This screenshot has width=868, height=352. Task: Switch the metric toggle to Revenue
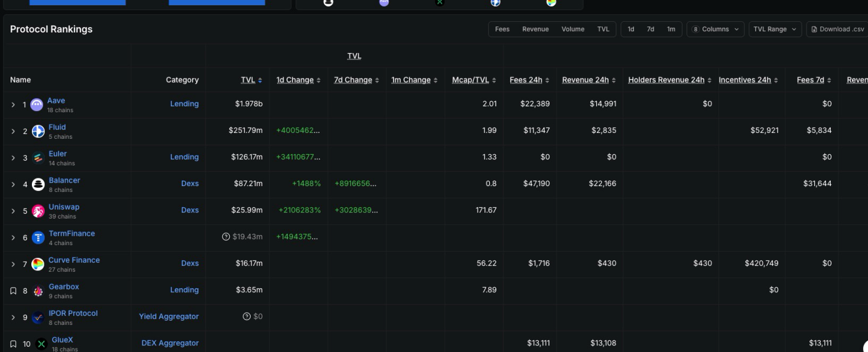tap(537, 28)
